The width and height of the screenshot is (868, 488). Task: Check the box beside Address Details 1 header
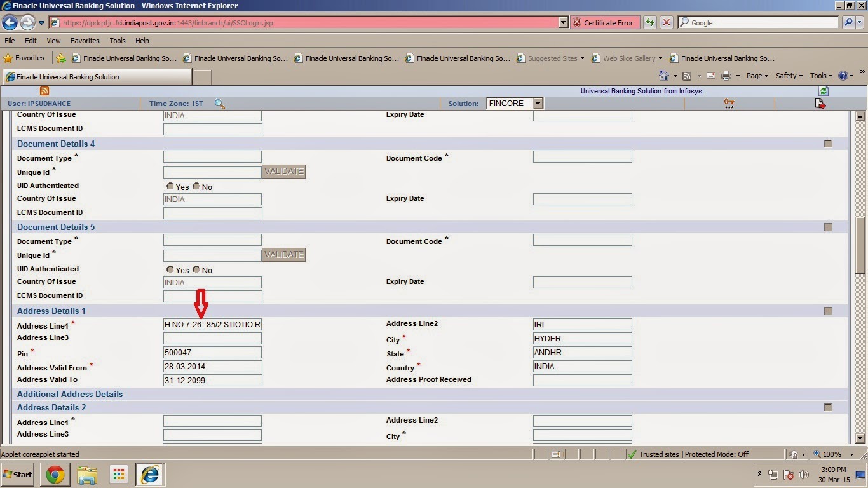click(x=827, y=311)
